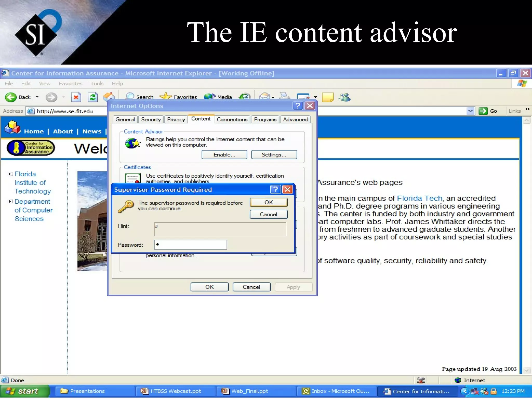Open the Mail button dropdown arrow
Image resolution: width=532 pixels, height=399 pixels.
point(273,97)
